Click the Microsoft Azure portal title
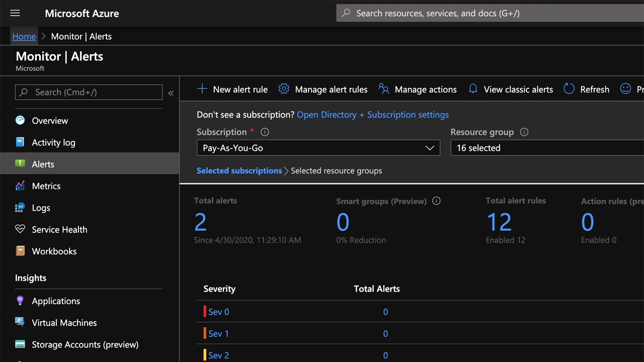The width and height of the screenshot is (644, 362). (82, 14)
